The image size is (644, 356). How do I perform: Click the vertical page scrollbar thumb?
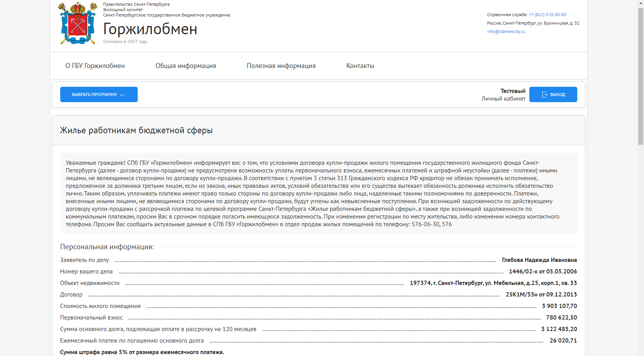(x=641, y=77)
